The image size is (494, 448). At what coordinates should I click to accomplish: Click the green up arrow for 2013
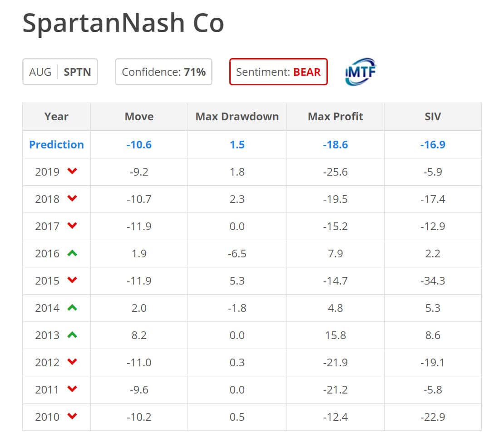tap(72, 335)
